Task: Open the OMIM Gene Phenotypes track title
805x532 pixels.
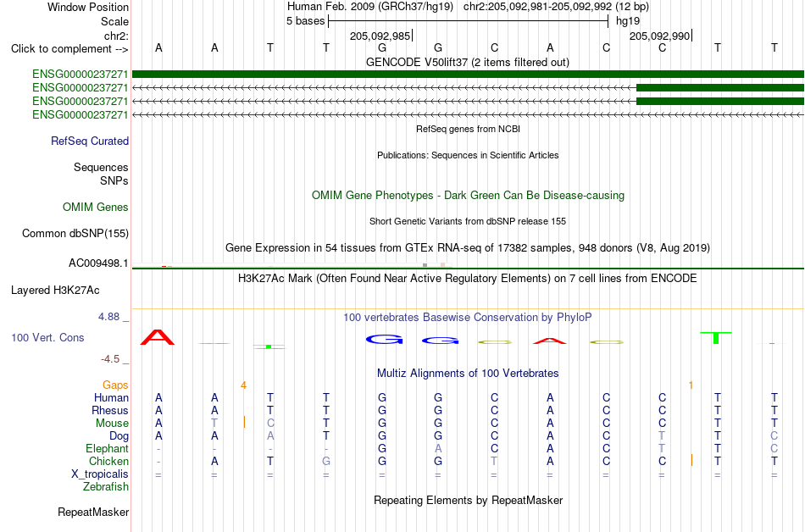Action: point(468,196)
